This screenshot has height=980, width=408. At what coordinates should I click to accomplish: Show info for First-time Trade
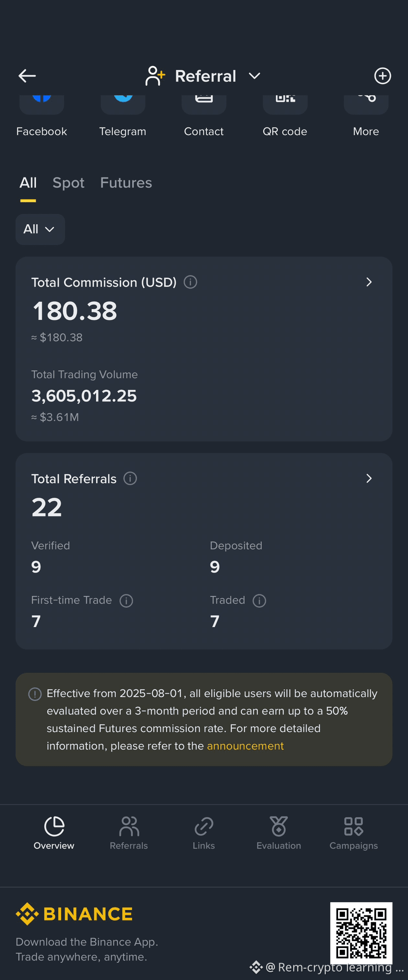pos(126,600)
